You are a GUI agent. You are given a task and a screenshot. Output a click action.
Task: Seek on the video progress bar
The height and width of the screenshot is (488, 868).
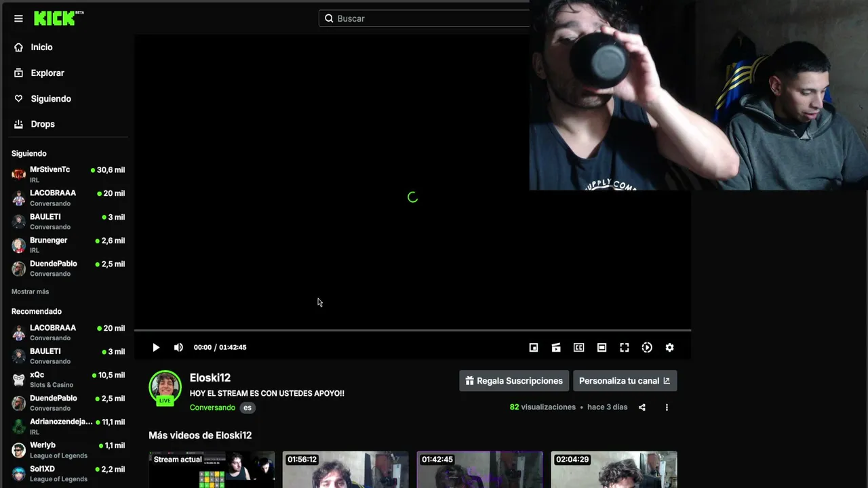pos(412,331)
